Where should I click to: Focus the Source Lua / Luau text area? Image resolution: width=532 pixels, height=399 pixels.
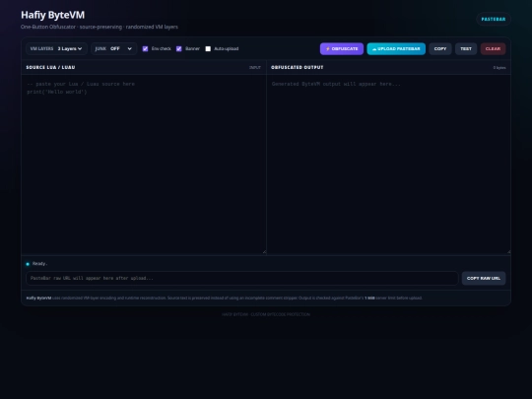click(144, 165)
